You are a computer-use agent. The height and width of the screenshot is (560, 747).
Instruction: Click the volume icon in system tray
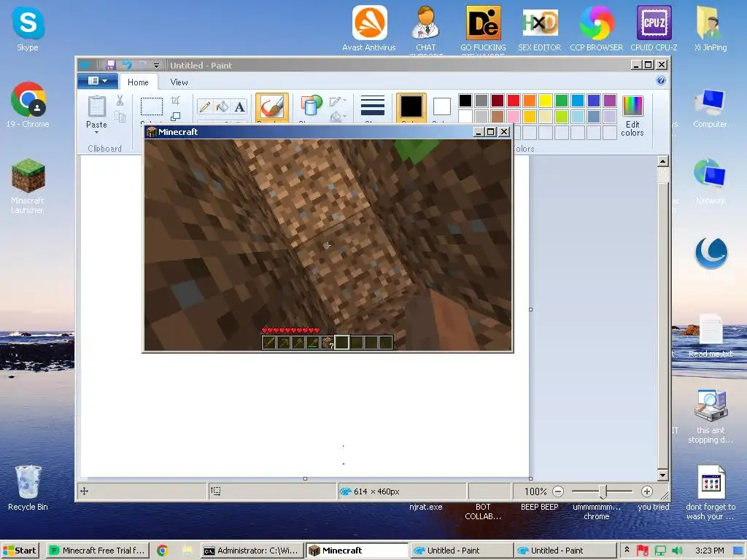(x=676, y=551)
